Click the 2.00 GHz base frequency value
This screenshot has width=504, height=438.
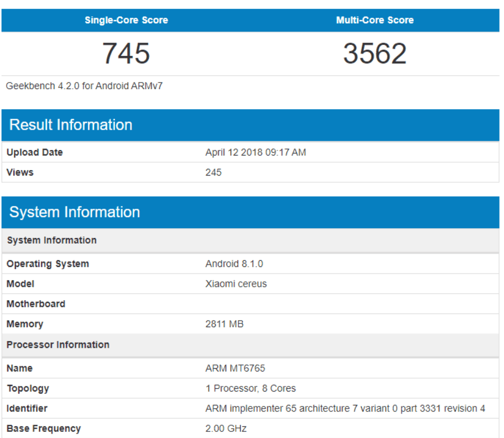(226, 428)
